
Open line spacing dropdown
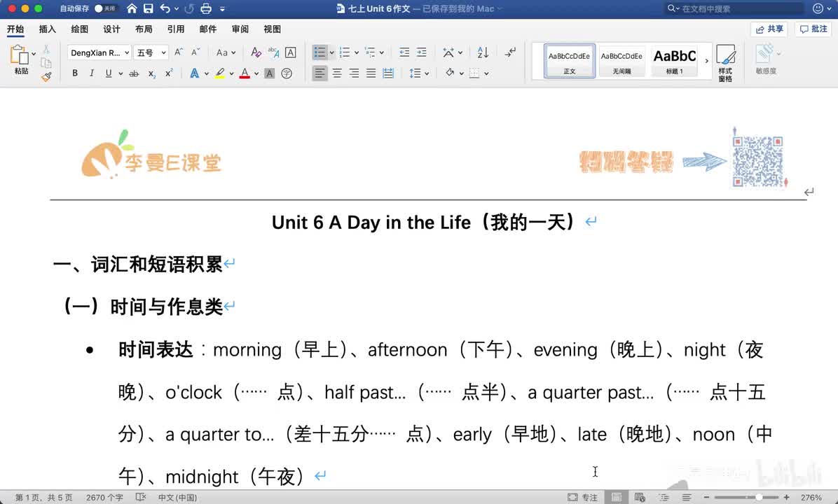(418, 73)
